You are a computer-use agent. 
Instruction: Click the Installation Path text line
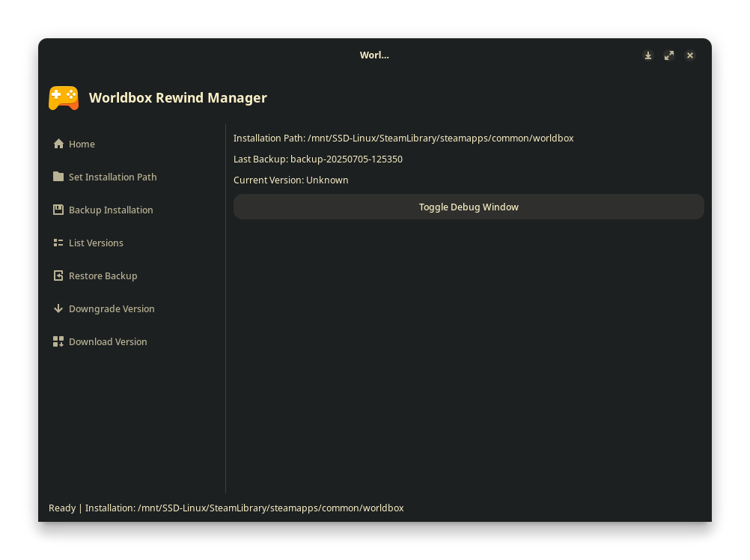coord(403,139)
